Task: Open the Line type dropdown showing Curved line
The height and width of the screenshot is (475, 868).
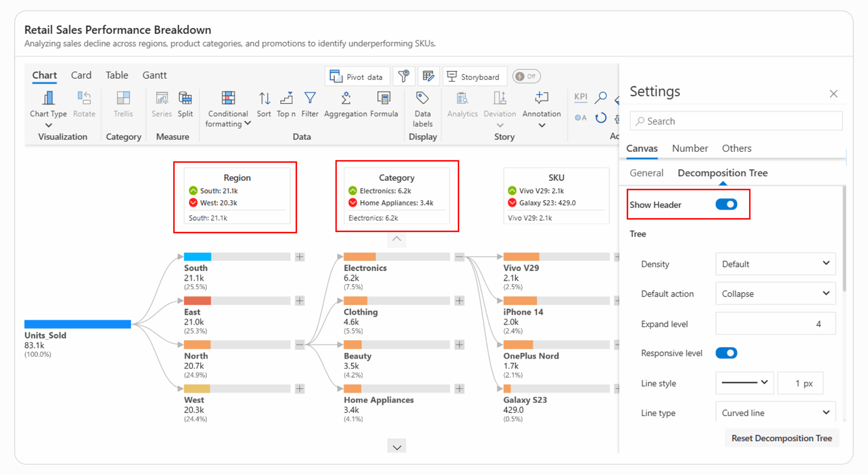Action: [x=775, y=412]
